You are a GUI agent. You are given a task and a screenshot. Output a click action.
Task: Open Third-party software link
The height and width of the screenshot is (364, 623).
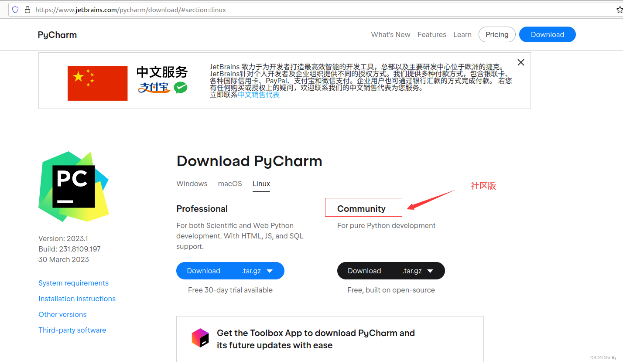point(72,330)
